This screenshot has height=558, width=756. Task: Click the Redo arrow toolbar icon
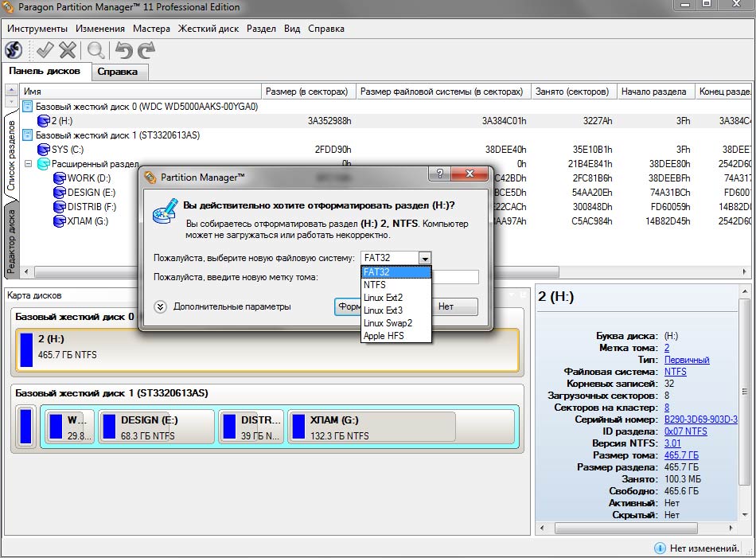pyautogui.click(x=146, y=50)
